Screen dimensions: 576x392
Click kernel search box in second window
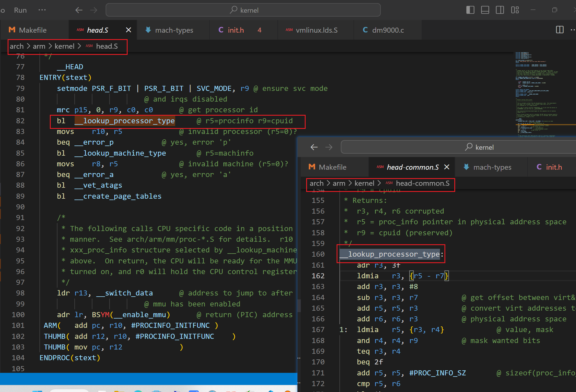[x=458, y=147]
